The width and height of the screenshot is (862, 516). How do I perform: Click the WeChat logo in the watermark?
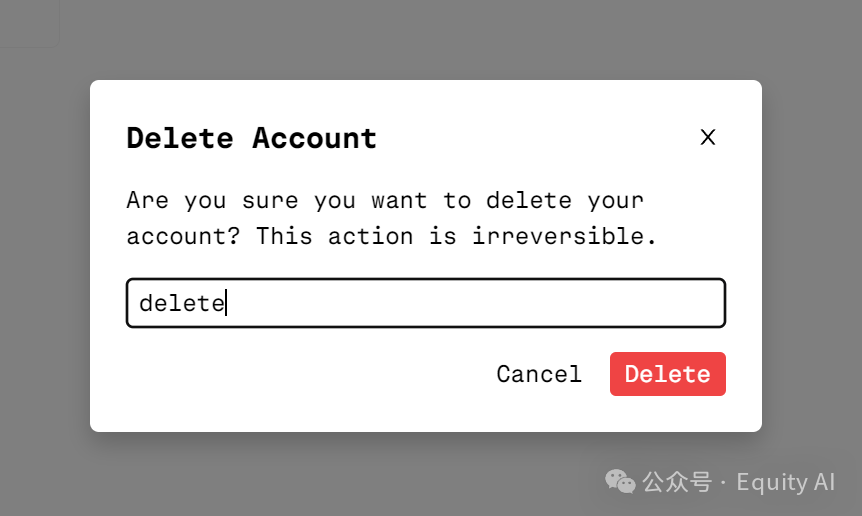click(620, 482)
